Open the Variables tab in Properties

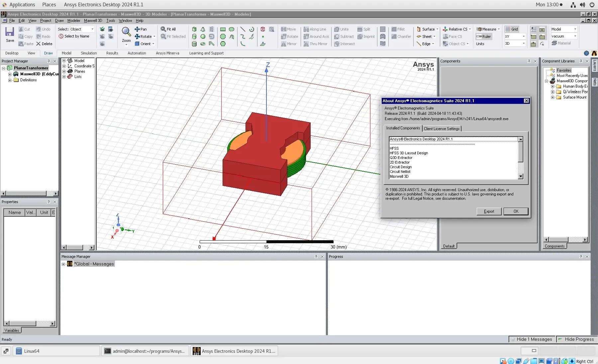tap(12, 330)
